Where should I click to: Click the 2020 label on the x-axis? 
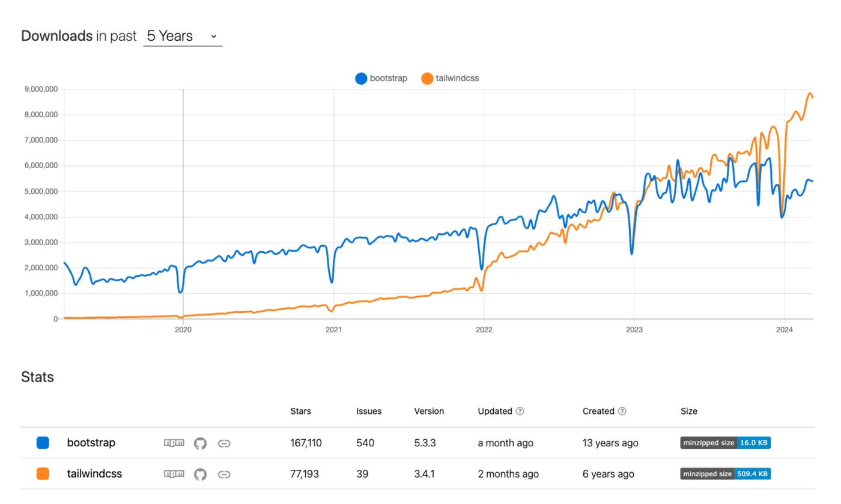[x=183, y=329]
